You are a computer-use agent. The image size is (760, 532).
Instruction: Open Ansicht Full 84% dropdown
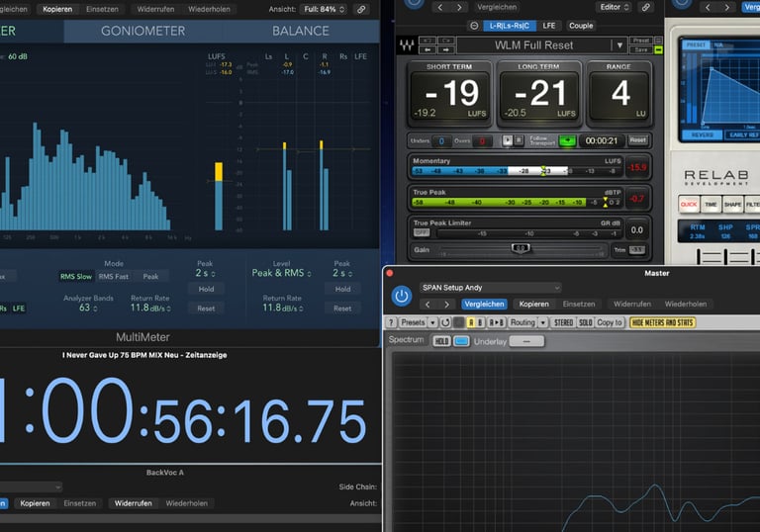(324, 9)
